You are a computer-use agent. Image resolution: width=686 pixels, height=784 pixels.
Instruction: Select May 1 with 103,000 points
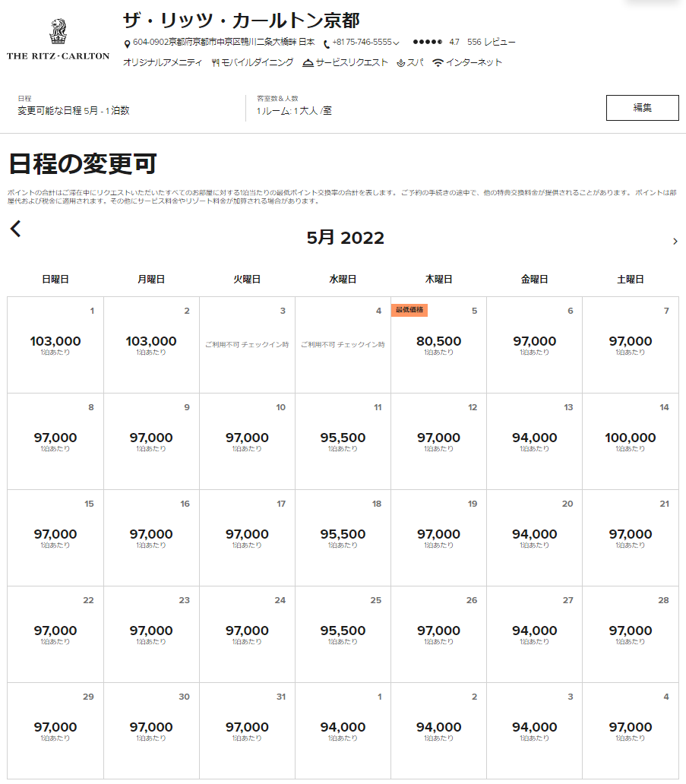point(55,344)
